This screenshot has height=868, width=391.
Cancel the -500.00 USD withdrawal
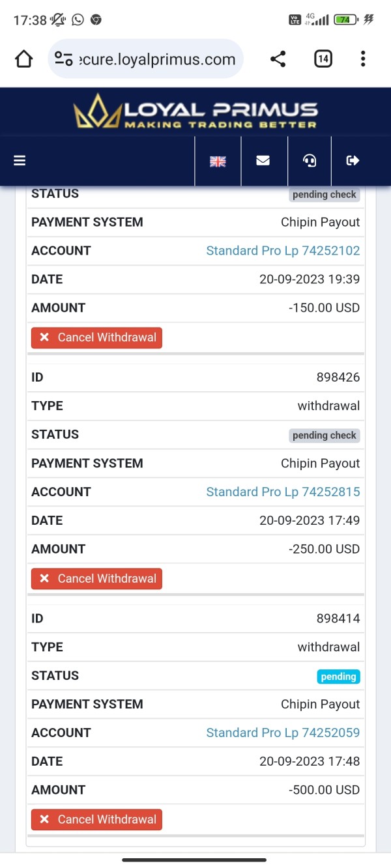(96, 819)
